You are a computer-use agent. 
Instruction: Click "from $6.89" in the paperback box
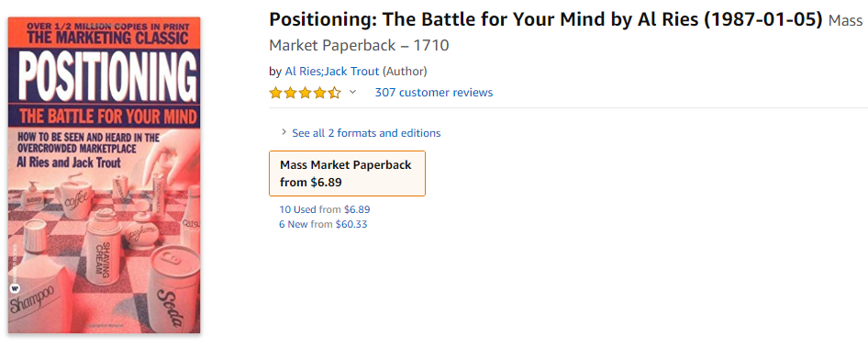coord(310,182)
